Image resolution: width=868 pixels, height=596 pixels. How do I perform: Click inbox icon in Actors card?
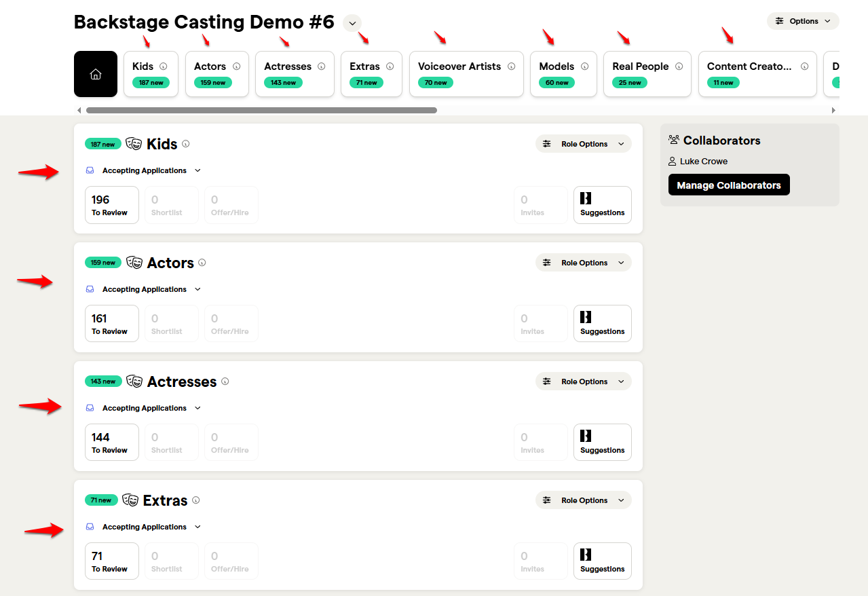[x=90, y=289]
